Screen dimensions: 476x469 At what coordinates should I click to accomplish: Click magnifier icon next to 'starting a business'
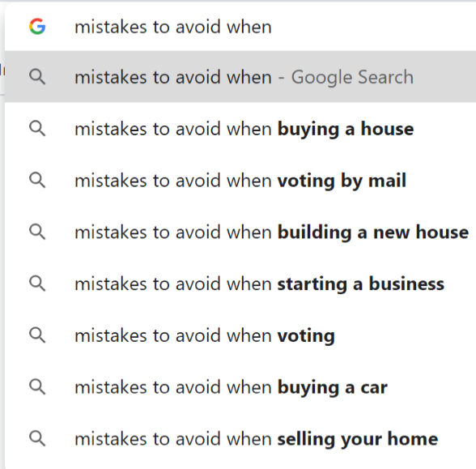(37, 284)
